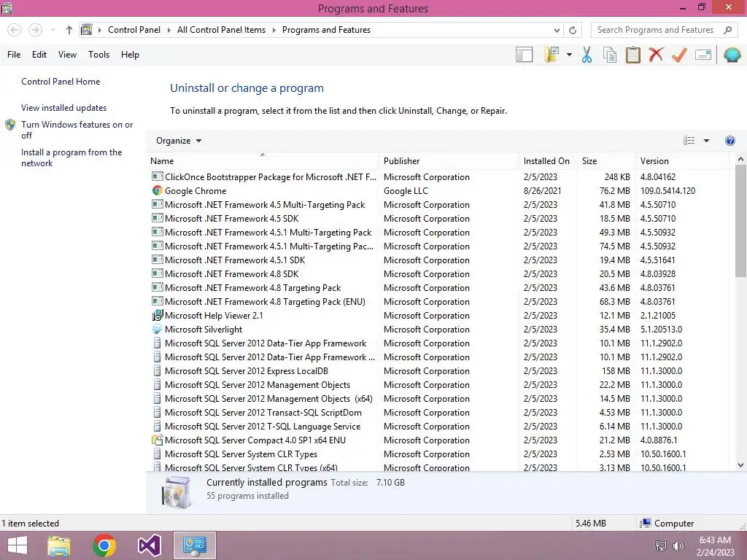Sort by the Size column header
This screenshot has height=560, width=747.
coord(606,161)
